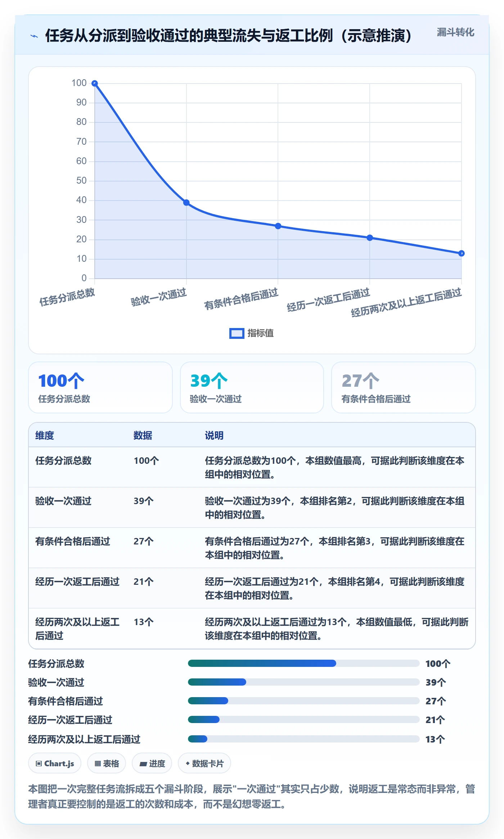The width and height of the screenshot is (504, 839).
Task: Click the 经历一次返工后通过 progress bar
Action: (x=304, y=719)
